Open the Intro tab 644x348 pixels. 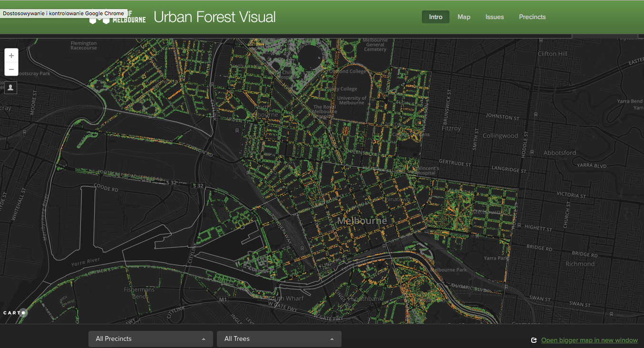[x=436, y=17]
